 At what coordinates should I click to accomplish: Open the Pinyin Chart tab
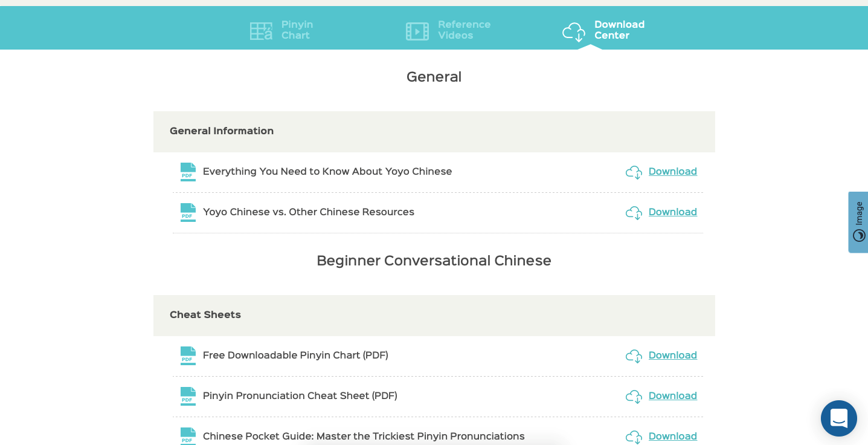[297, 30]
